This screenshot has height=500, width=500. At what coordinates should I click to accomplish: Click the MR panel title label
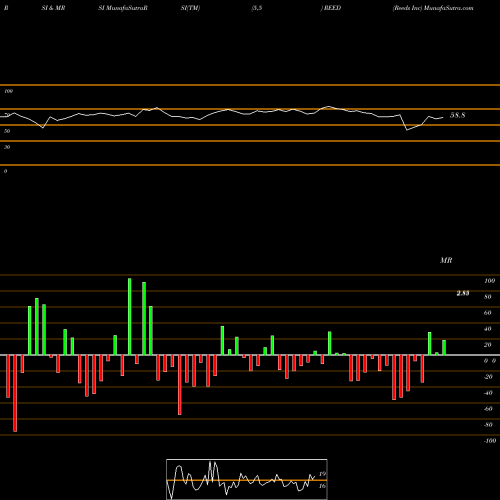[446, 260]
